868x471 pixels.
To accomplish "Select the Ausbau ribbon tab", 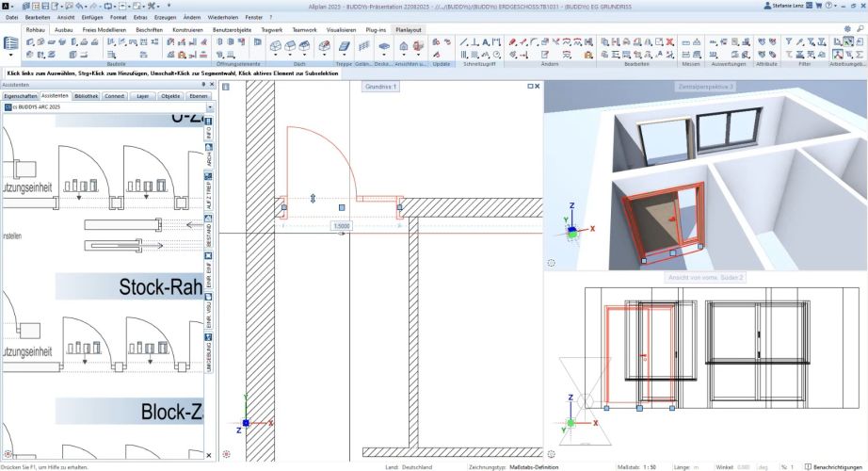I will pyautogui.click(x=64, y=29).
